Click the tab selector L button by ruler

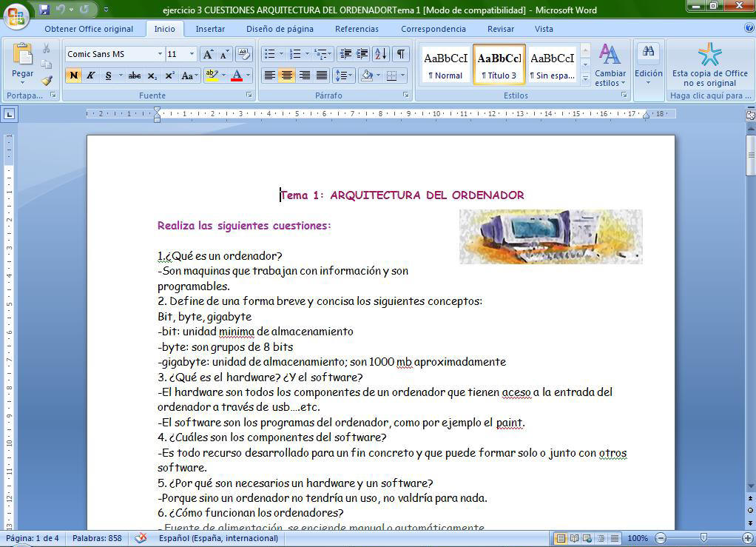(x=10, y=114)
